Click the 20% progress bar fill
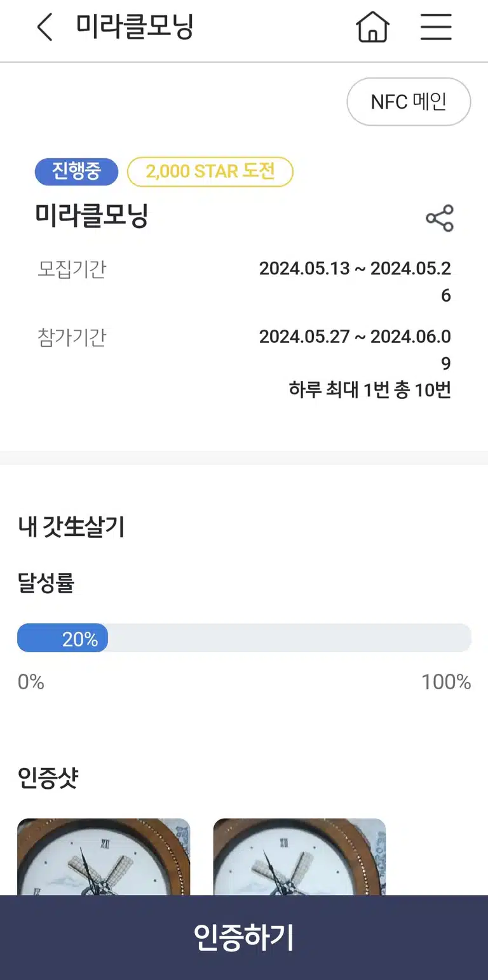 pyautogui.click(x=62, y=638)
